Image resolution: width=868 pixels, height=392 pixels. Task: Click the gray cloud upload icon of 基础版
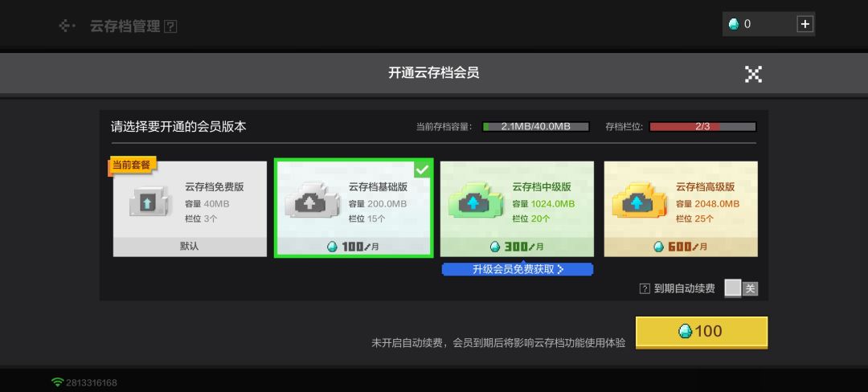click(x=313, y=199)
